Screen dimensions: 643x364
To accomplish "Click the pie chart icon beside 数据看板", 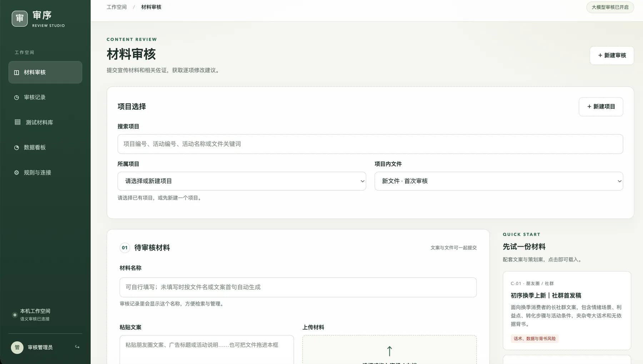I will [16, 148].
